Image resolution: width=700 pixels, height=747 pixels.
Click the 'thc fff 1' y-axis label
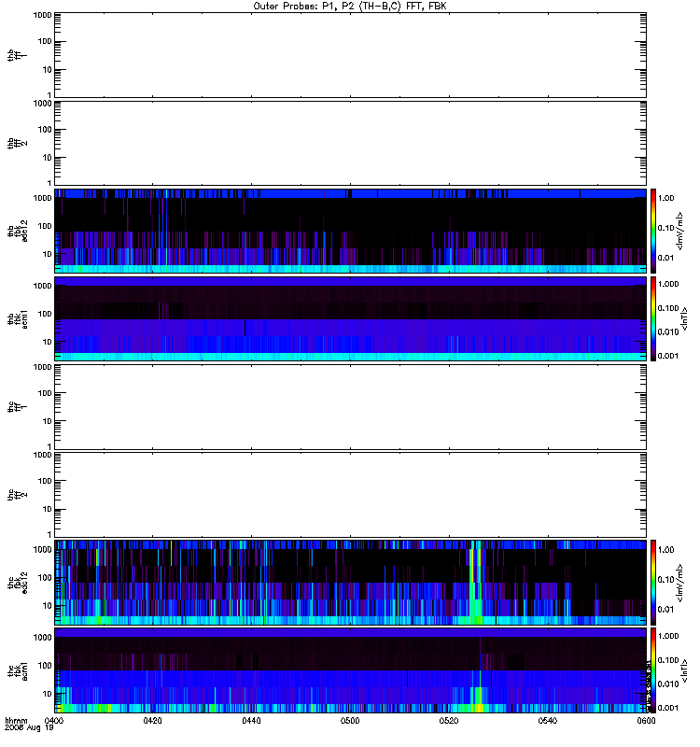[17, 407]
